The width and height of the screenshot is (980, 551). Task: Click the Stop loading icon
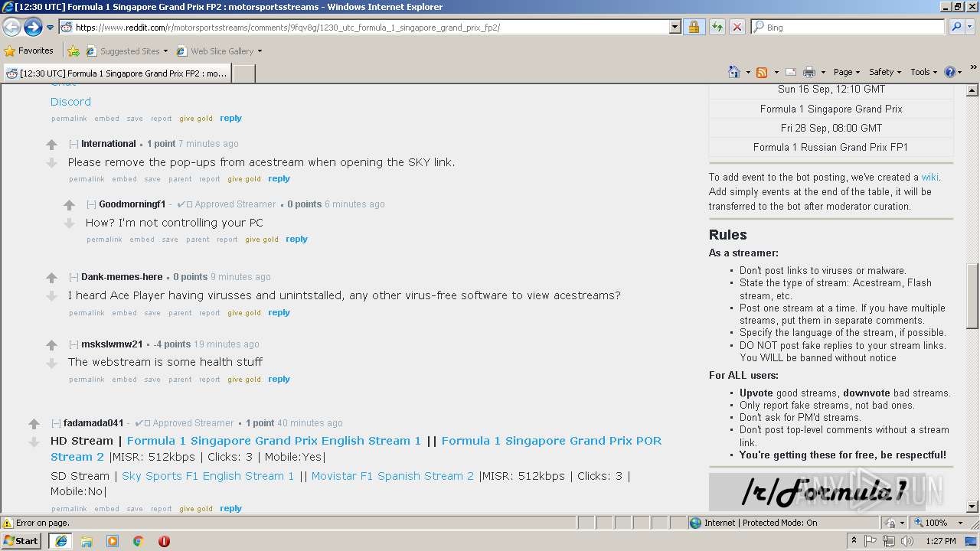(737, 27)
